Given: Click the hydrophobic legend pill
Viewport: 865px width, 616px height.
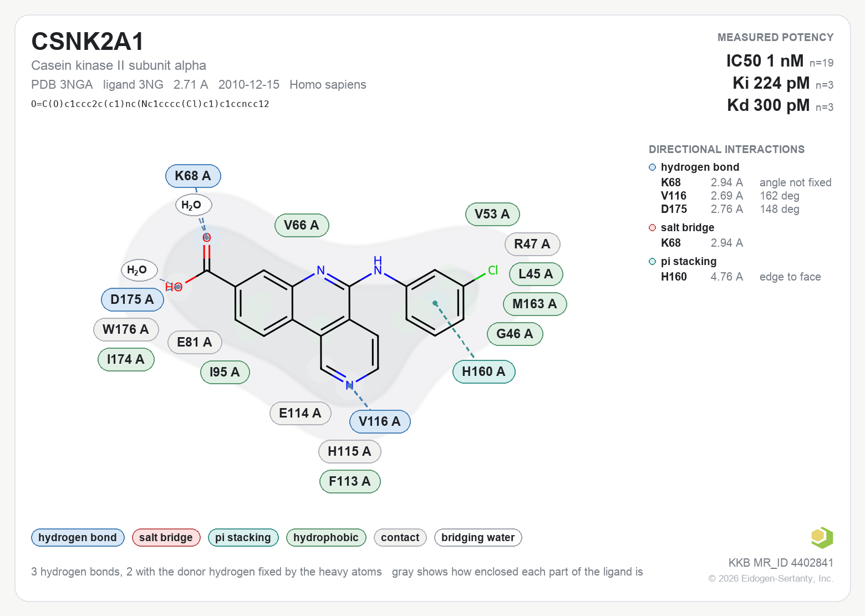Looking at the screenshot, I should pyautogui.click(x=326, y=537).
